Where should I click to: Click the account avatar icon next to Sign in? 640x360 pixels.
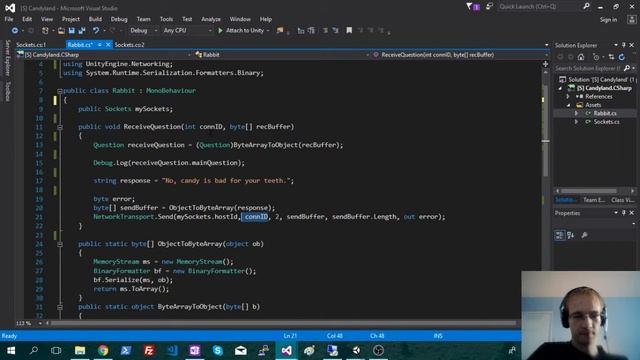click(x=631, y=19)
